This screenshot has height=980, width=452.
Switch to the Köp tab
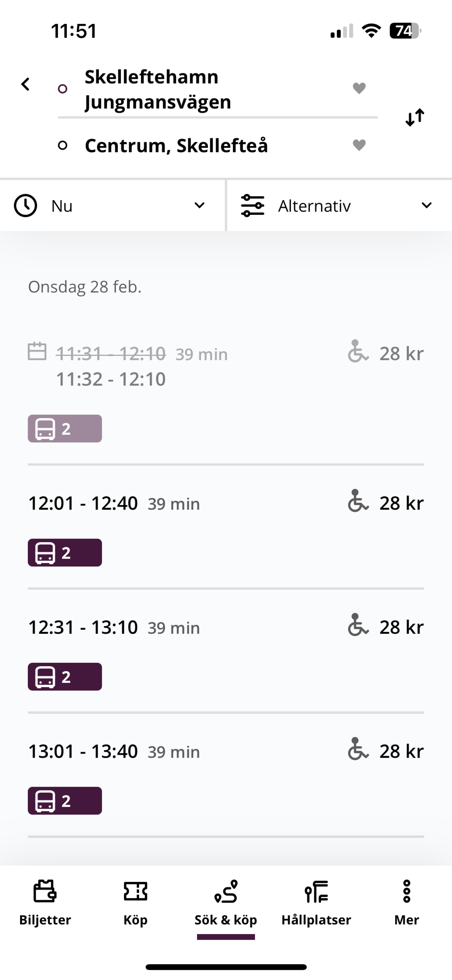pos(136,903)
